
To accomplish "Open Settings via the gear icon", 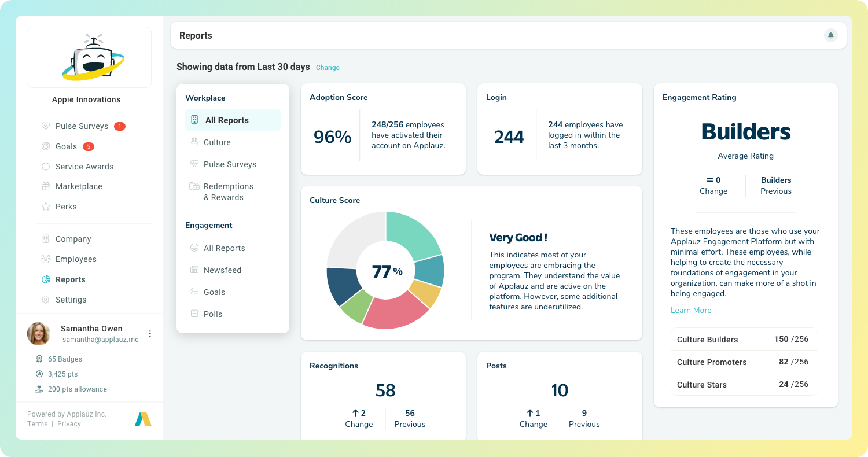I will [x=46, y=300].
